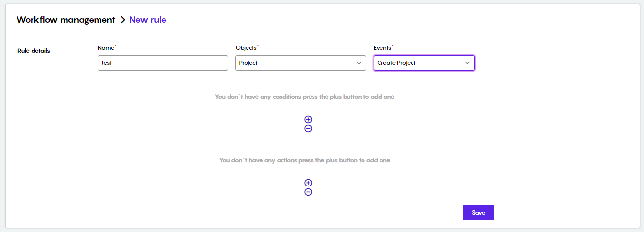Add an action with the plus icon
The image size is (644, 232).
coord(308,183)
